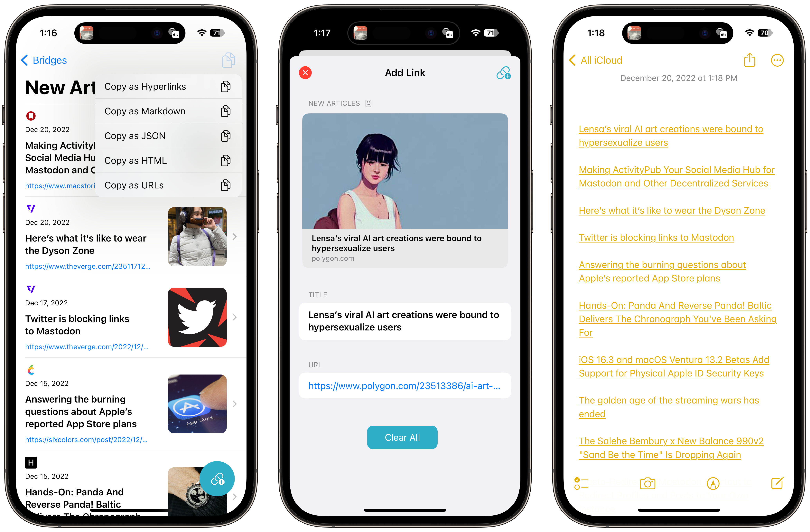Click the Copy as JSON icon
This screenshot has width=810, height=532.
tap(226, 135)
